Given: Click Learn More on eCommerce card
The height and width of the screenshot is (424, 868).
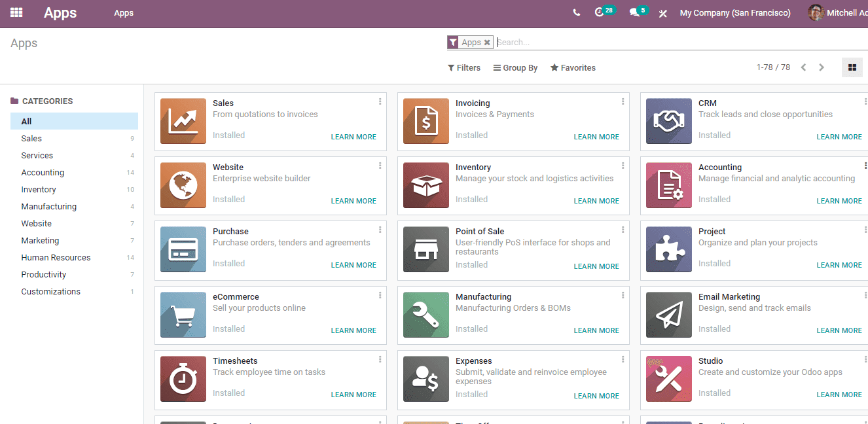Looking at the screenshot, I should pyautogui.click(x=353, y=330).
